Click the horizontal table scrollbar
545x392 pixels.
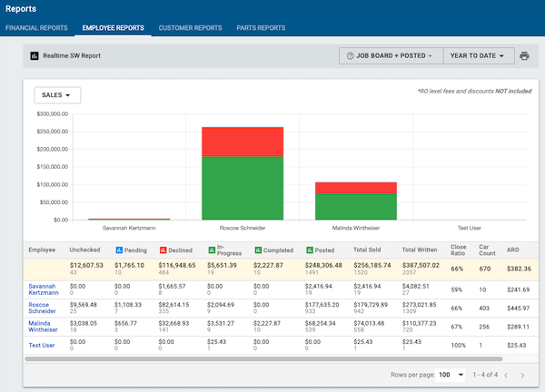click(263, 358)
